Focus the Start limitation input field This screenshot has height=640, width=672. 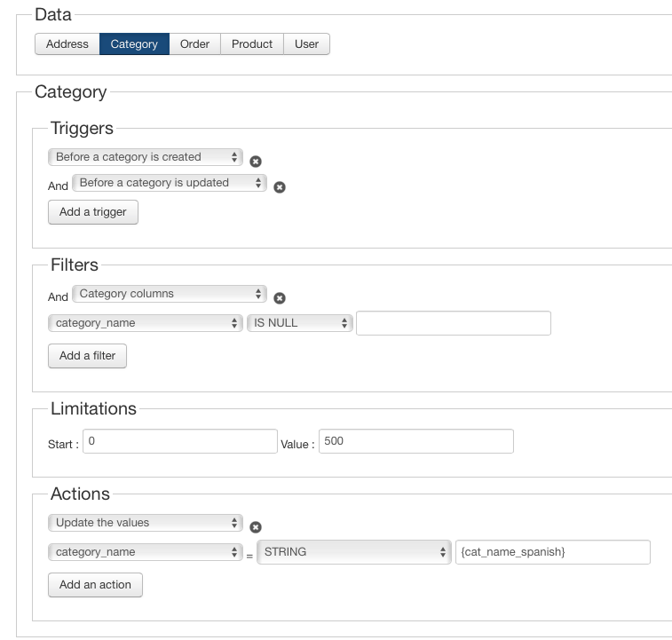pos(180,441)
